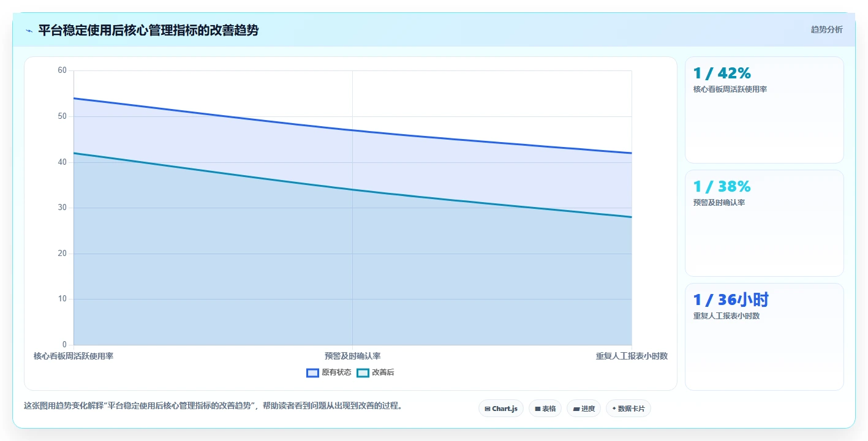This screenshot has height=441, width=868.
Task: Select the title 平台稳定使用后核心管理指标的改善趋势
Action: [148, 30]
